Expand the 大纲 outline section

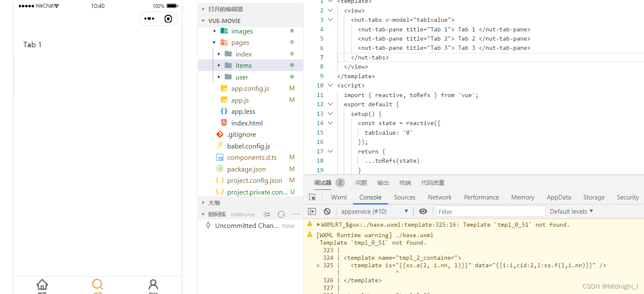point(203,203)
